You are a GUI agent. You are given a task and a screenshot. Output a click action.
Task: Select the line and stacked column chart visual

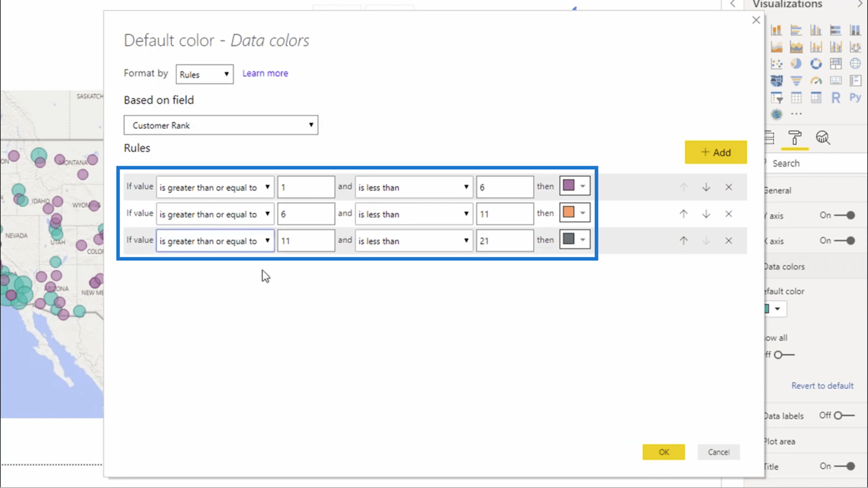click(x=816, y=47)
